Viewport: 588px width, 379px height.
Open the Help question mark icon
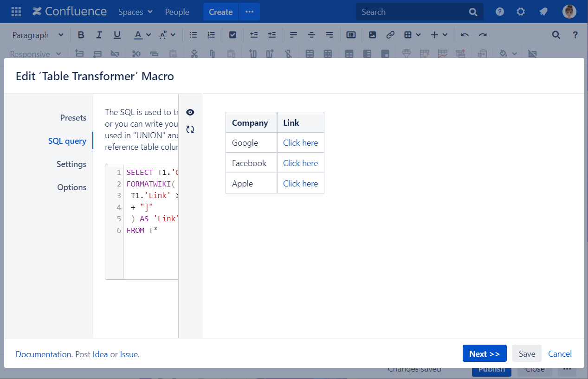pos(500,12)
